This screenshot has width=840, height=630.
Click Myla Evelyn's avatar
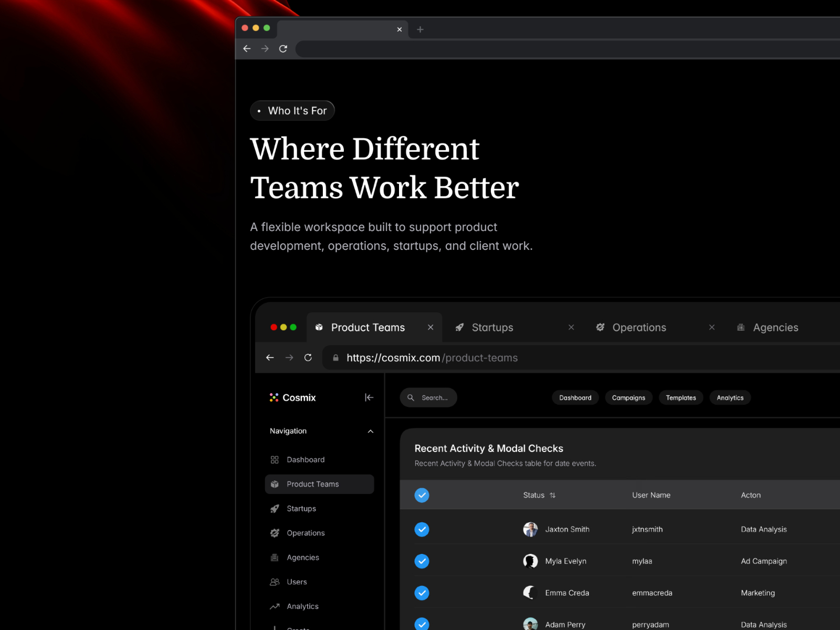pos(530,561)
